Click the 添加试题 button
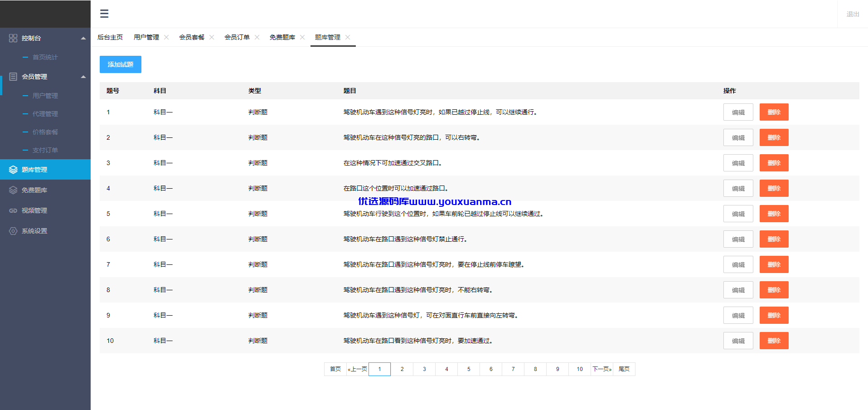Viewport: 868px width, 410px height. point(121,64)
